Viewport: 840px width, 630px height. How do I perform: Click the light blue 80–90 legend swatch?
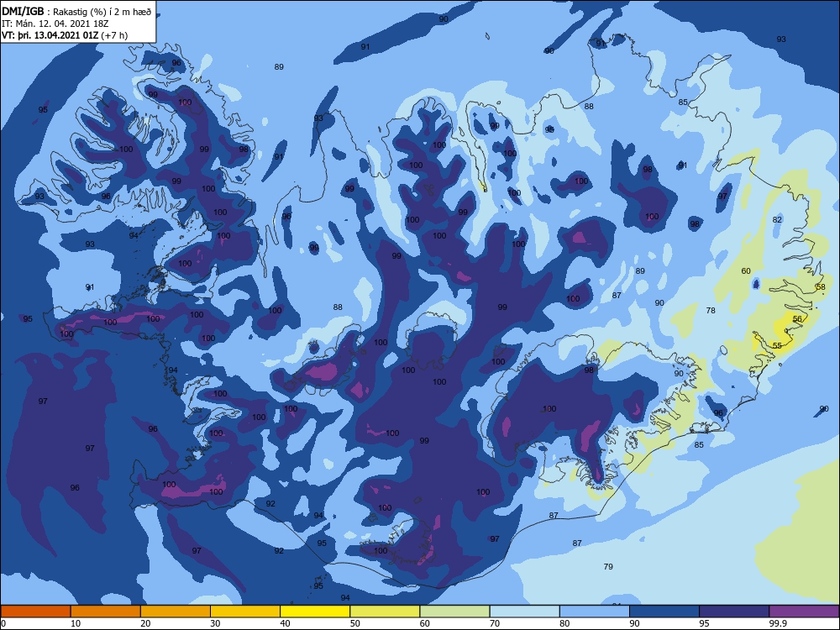(595, 612)
